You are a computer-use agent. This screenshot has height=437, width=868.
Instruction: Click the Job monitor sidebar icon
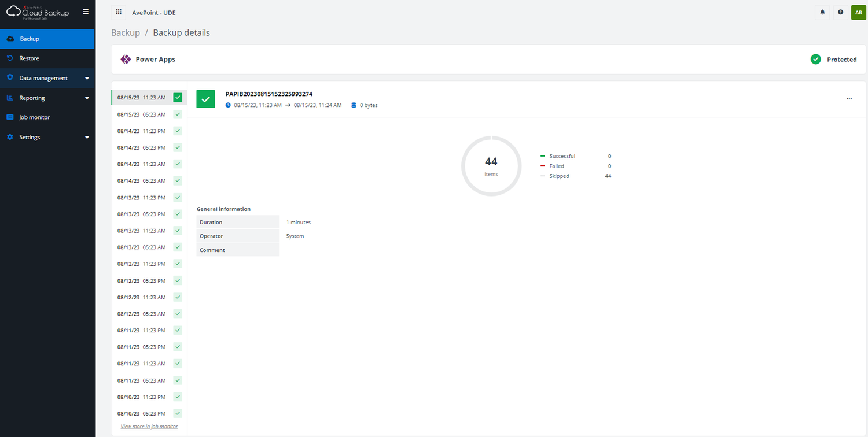coord(10,117)
